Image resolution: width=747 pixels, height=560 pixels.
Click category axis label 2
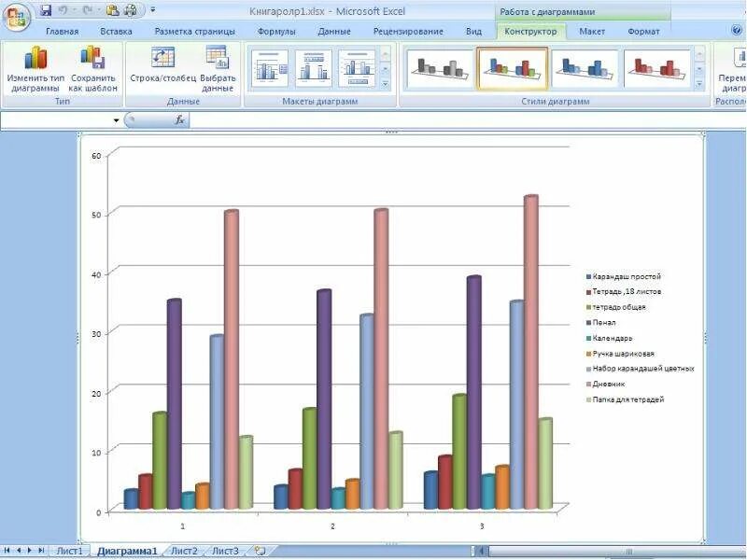[x=332, y=526]
